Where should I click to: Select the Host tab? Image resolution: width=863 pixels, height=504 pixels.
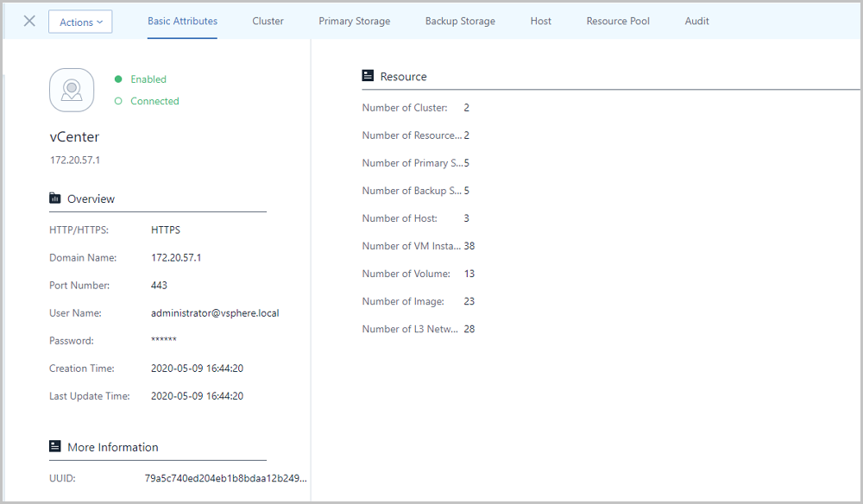click(x=540, y=21)
